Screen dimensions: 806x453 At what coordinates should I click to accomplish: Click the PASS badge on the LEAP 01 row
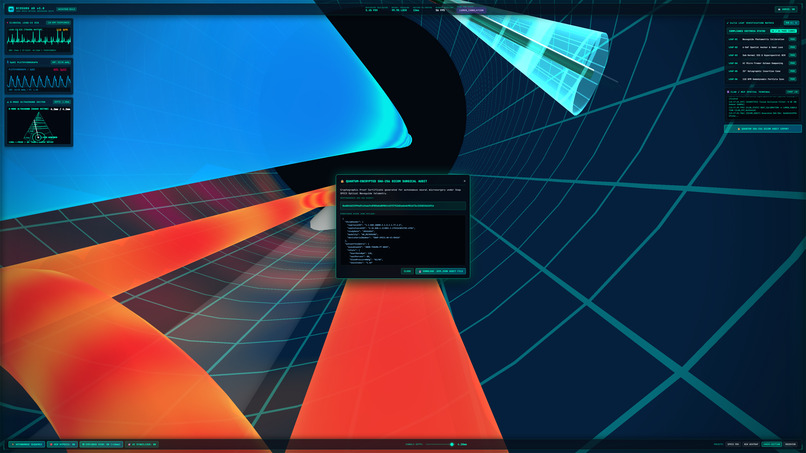point(792,39)
